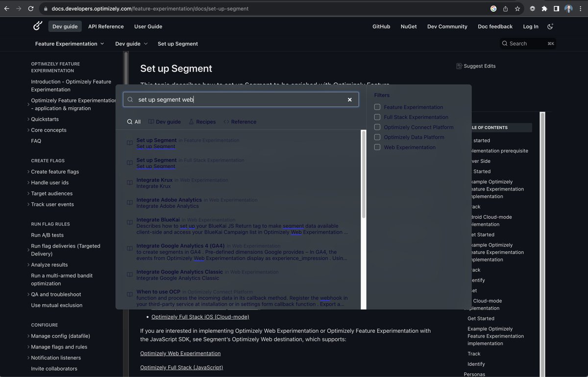Viewport: 588px width, 377px height.
Task: Expand Manage config (datafile) section
Action: point(28,336)
